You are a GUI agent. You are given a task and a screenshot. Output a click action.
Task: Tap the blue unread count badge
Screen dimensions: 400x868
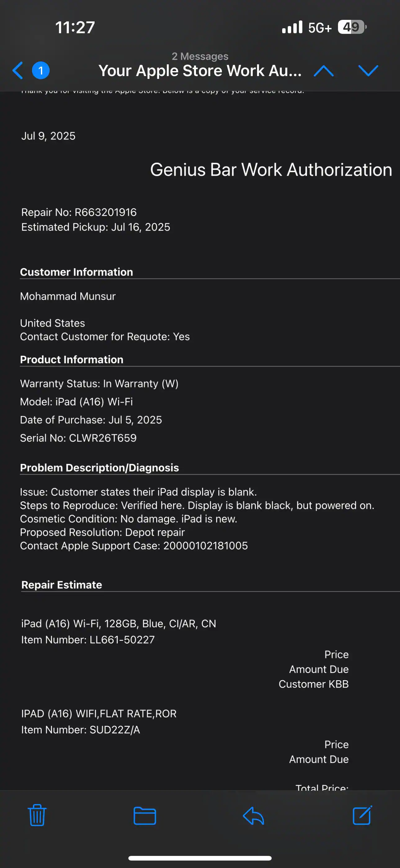40,70
